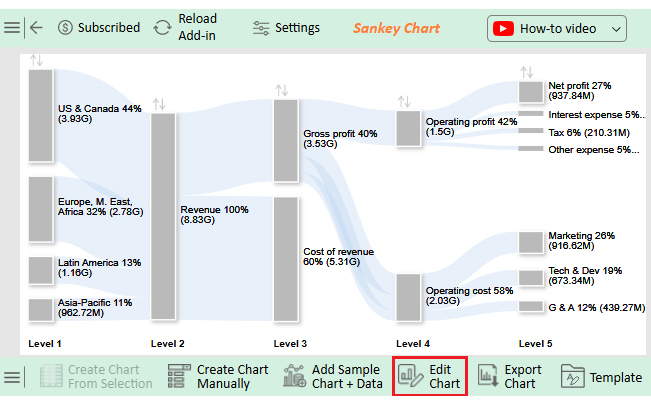Click the Subscribed dollar icon
Screen dimensions: 651x405
tap(65, 28)
